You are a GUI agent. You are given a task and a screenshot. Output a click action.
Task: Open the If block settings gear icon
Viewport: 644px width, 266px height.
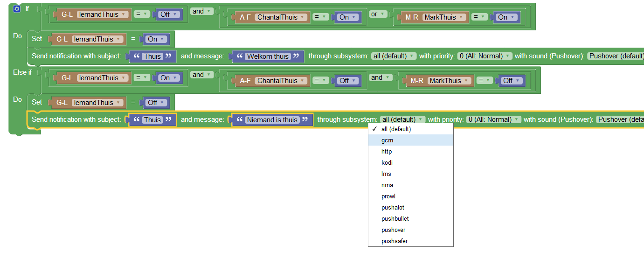coord(17,9)
